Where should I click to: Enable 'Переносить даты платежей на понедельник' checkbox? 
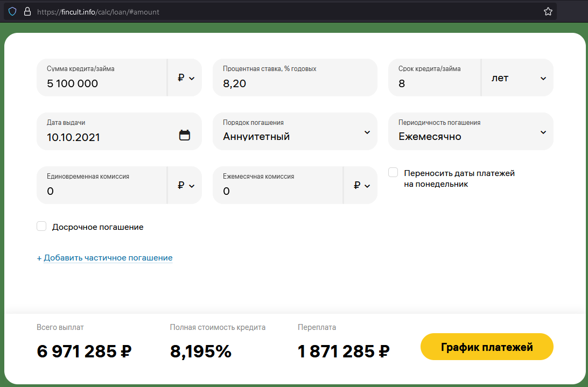pos(393,172)
